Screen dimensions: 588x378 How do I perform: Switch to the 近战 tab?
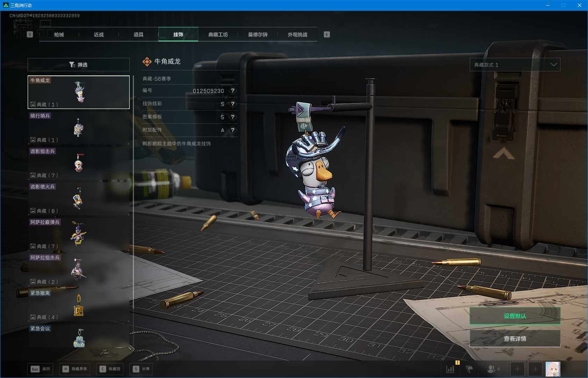[x=99, y=35]
